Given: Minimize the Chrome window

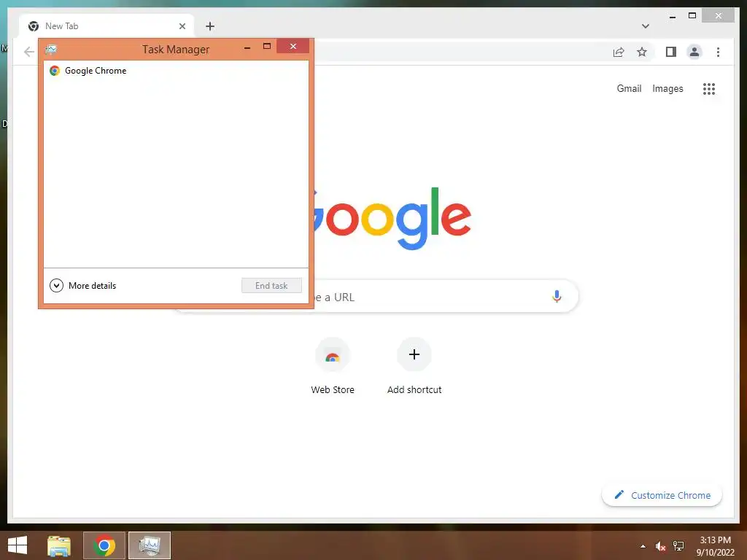Looking at the screenshot, I should (672, 16).
